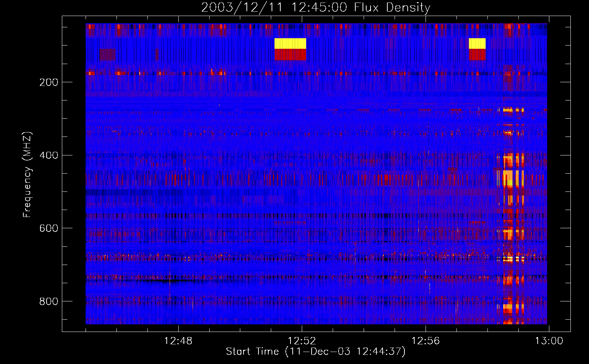
Task: Click the smaller yellow block near 12:58
Action: click(477, 43)
